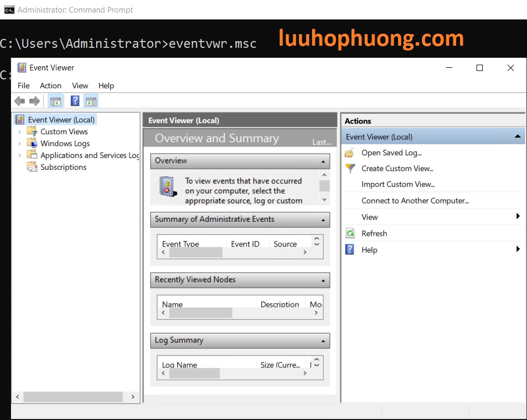527x420 pixels.
Task: Click the Open Saved Log folder icon
Action: click(x=350, y=153)
